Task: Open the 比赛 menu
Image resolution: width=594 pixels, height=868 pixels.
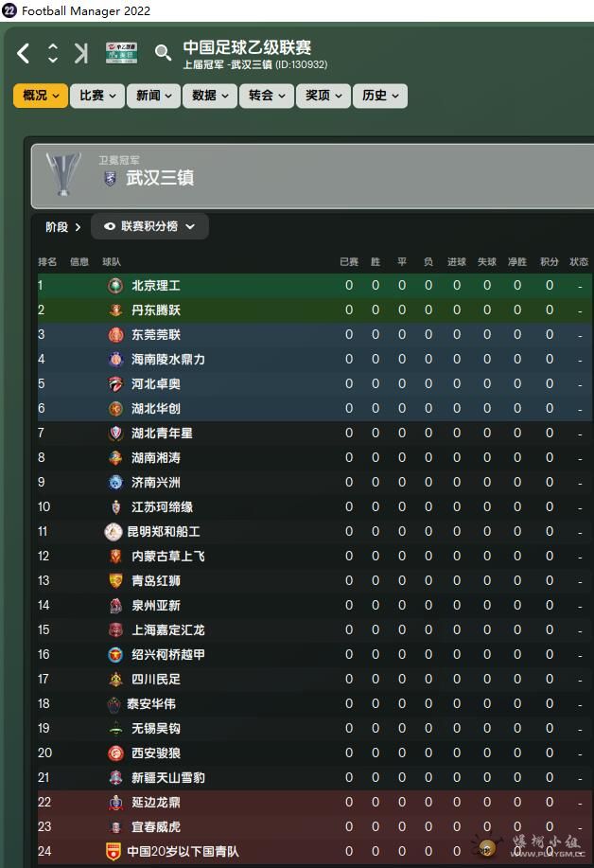Action: click(97, 96)
